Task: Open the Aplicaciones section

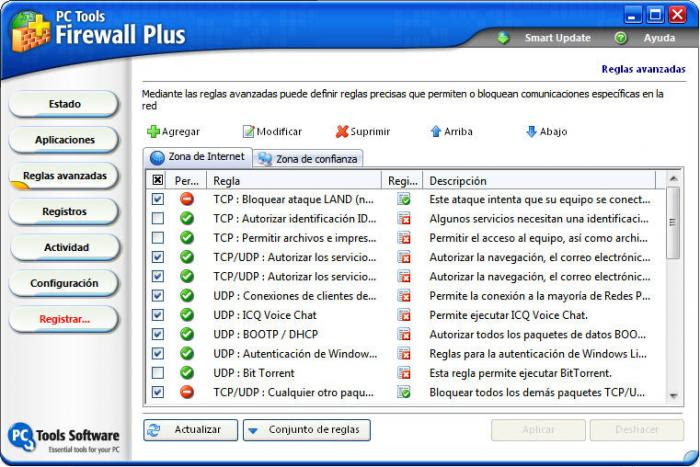Action: click(x=64, y=140)
